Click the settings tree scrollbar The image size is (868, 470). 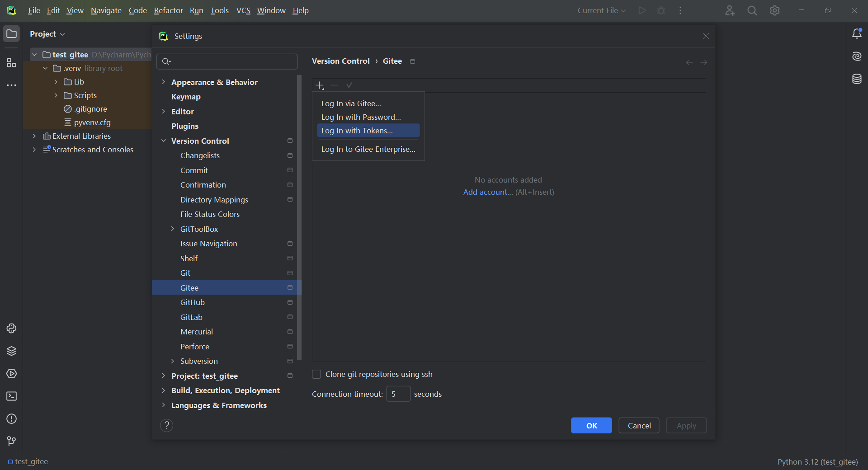pyautogui.click(x=299, y=217)
